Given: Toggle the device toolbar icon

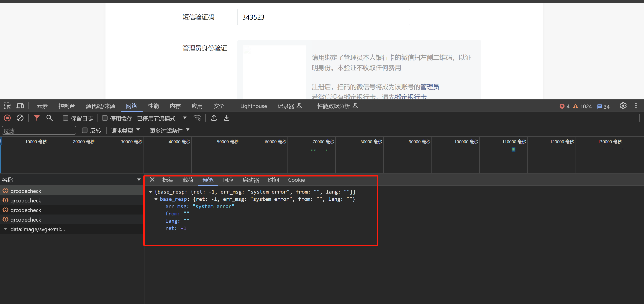Looking at the screenshot, I should point(20,106).
